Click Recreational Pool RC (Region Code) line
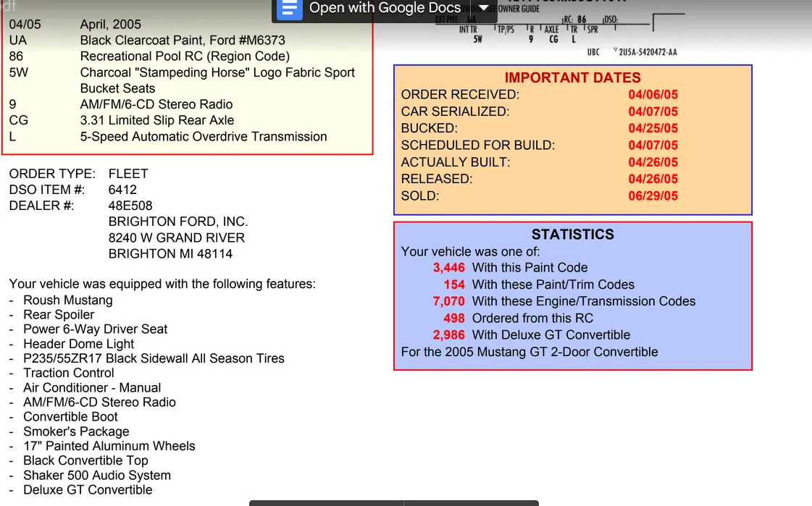 (185, 56)
